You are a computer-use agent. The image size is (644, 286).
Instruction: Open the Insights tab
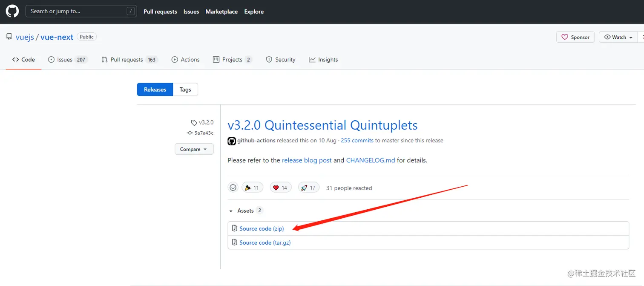(323, 60)
